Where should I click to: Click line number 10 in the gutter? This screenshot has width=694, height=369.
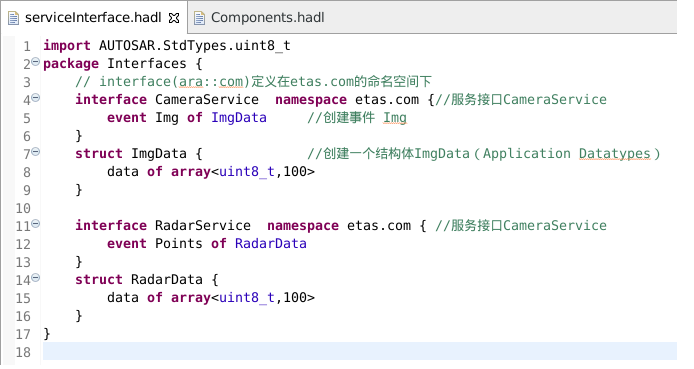(23, 208)
